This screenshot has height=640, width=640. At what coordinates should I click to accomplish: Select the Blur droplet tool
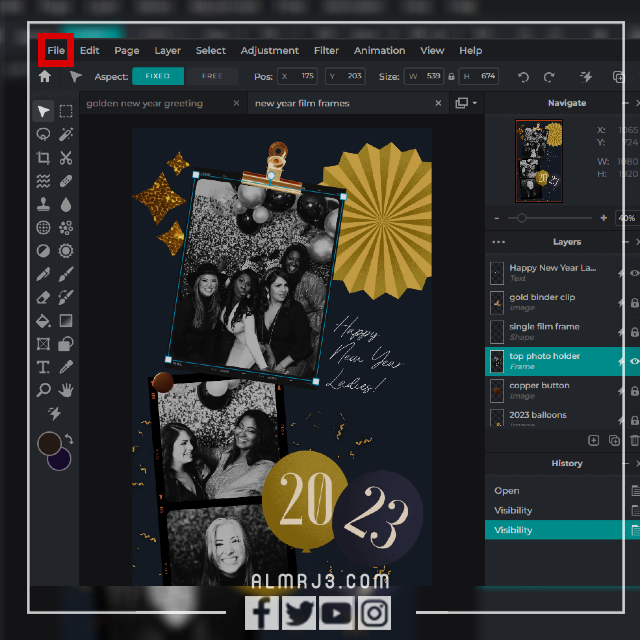[66, 204]
